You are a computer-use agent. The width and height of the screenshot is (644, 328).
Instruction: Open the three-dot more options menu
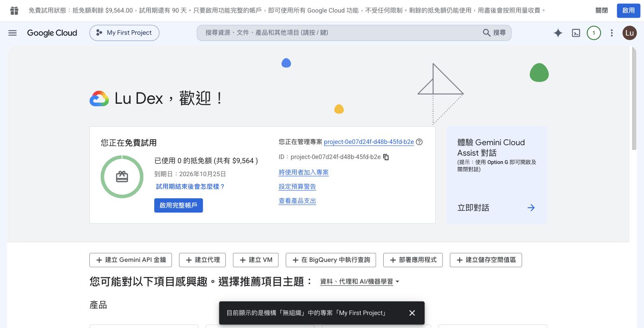click(x=612, y=33)
